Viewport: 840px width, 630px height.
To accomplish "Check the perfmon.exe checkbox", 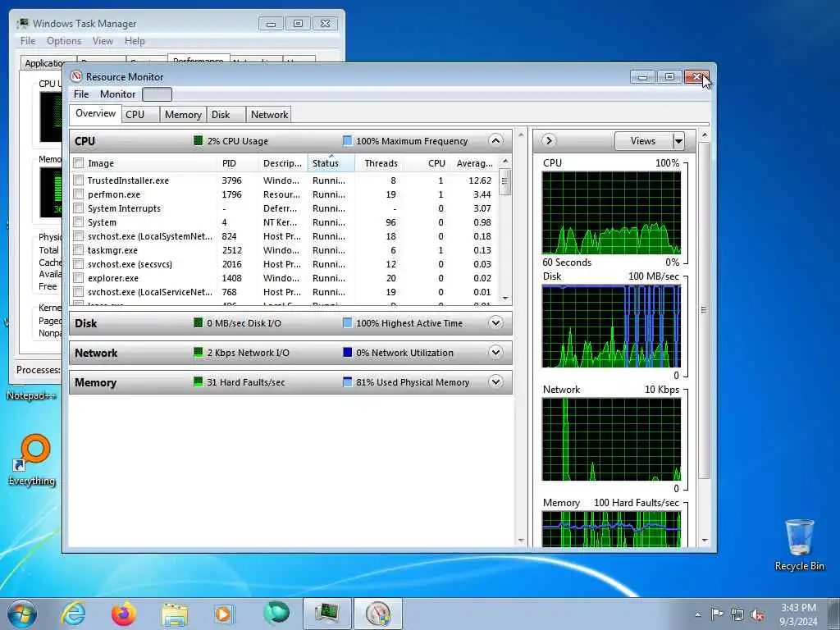I will pos(78,194).
